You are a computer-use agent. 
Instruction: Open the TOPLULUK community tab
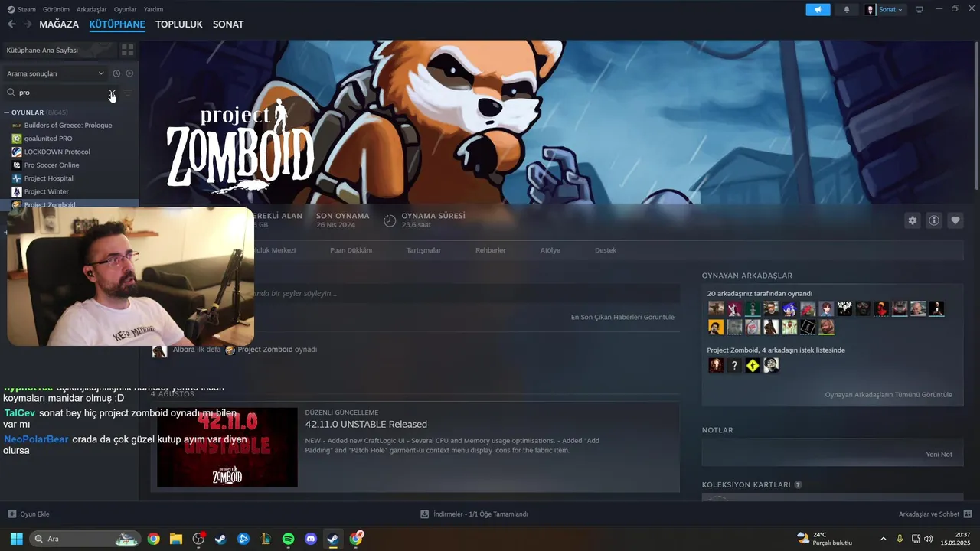tap(178, 24)
